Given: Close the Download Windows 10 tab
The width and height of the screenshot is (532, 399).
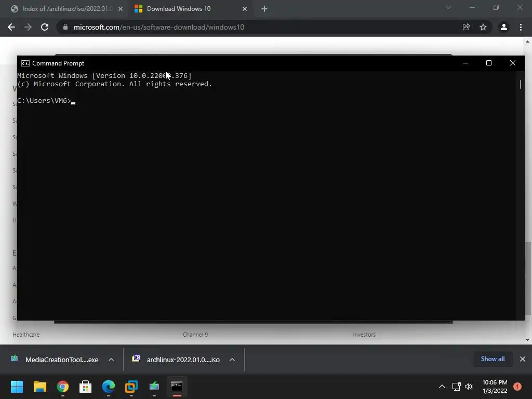Looking at the screenshot, I should coord(245,9).
